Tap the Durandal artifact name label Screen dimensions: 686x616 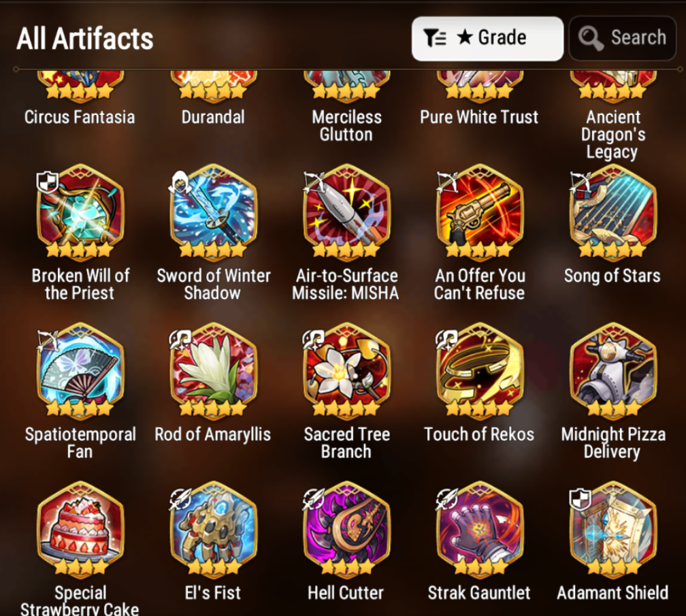[x=213, y=117]
